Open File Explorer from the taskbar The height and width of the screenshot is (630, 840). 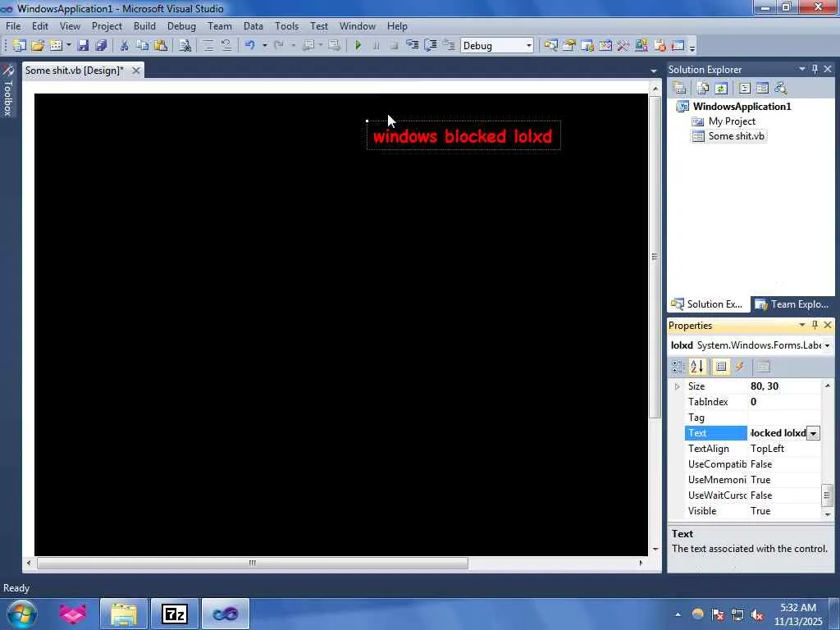click(124, 614)
